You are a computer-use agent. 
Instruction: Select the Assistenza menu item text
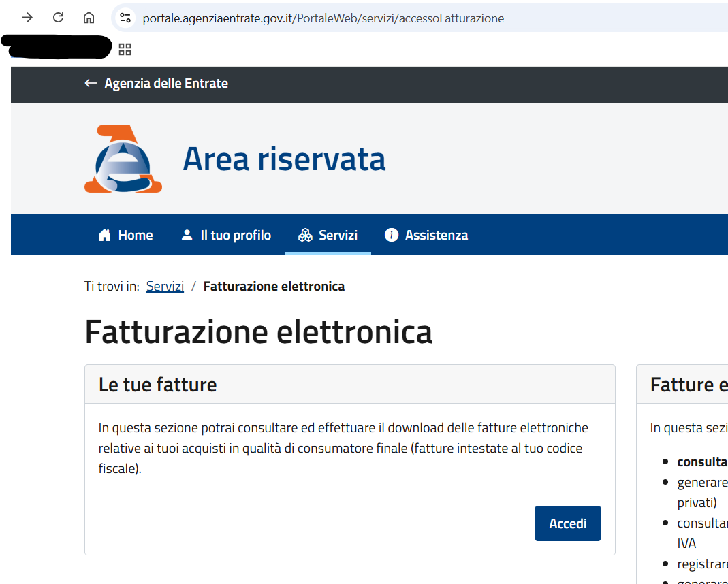point(436,235)
